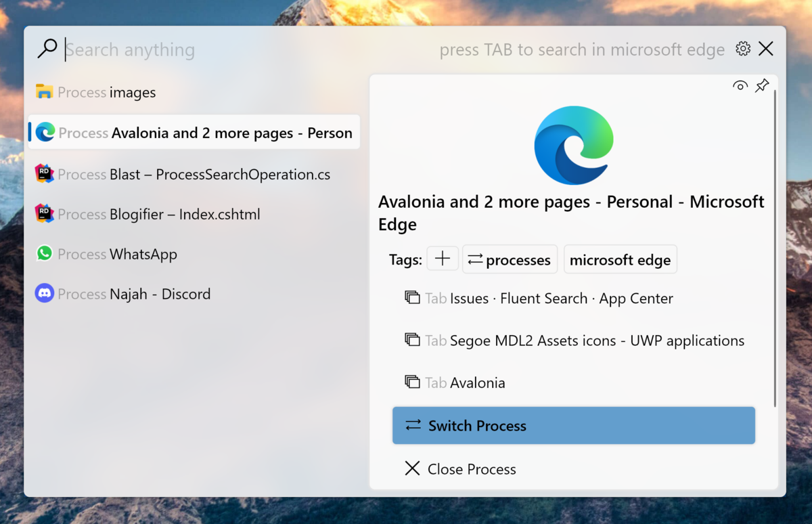Open tab Issues · Fluent Search · App Center

click(x=574, y=298)
